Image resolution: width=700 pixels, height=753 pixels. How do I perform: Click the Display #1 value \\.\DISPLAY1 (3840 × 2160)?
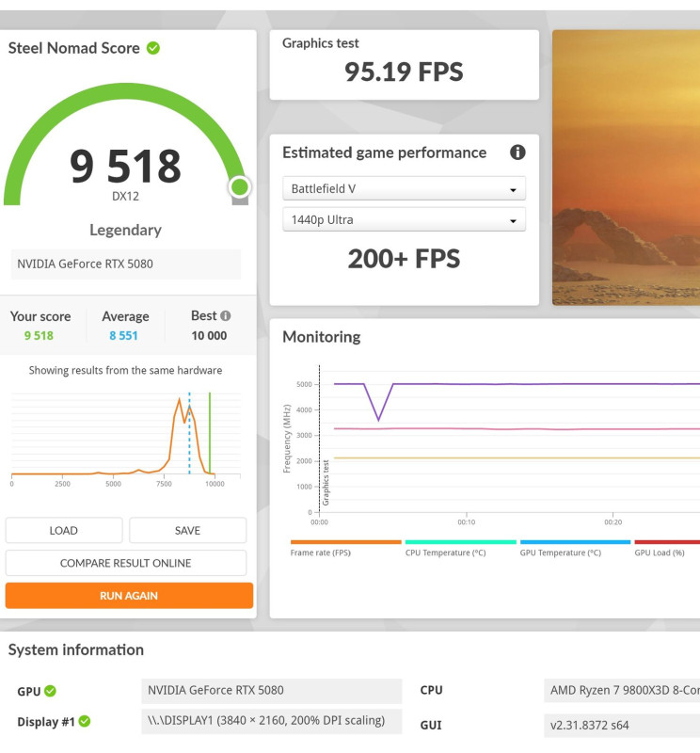point(271,721)
